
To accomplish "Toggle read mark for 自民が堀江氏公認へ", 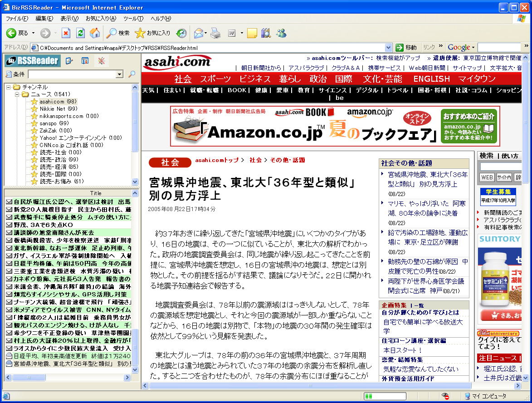I will pyautogui.click(x=10, y=201).
